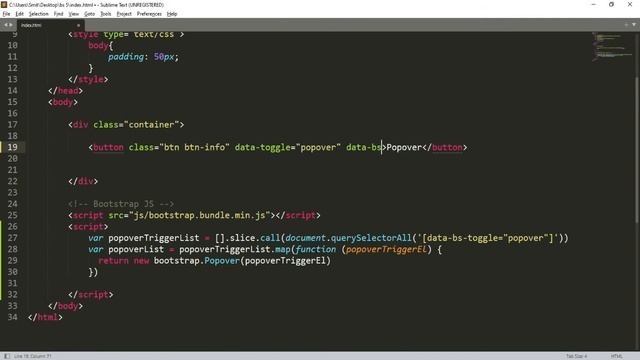Click the "body" CSS selector on line 10
640x360 pixels.
click(98, 45)
